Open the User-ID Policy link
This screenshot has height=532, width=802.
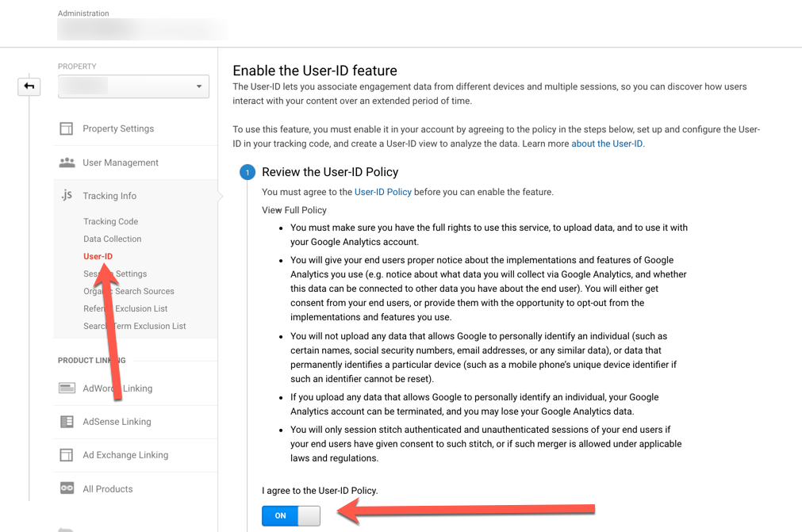[x=383, y=192]
